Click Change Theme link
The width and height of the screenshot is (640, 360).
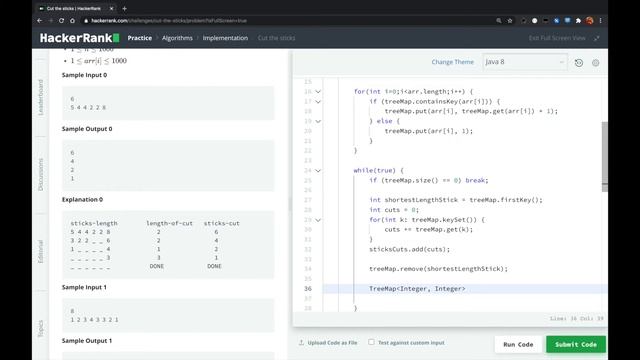pyautogui.click(x=453, y=62)
